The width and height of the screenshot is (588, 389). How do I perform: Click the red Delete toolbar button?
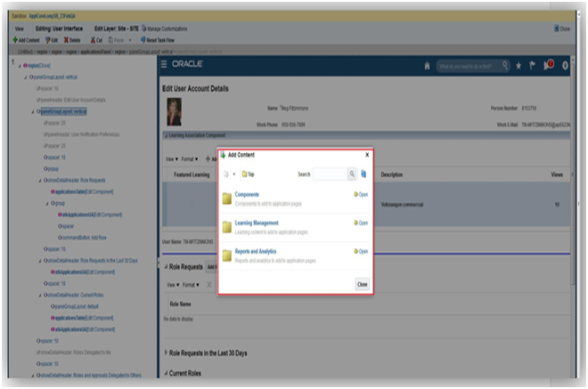(72, 40)
